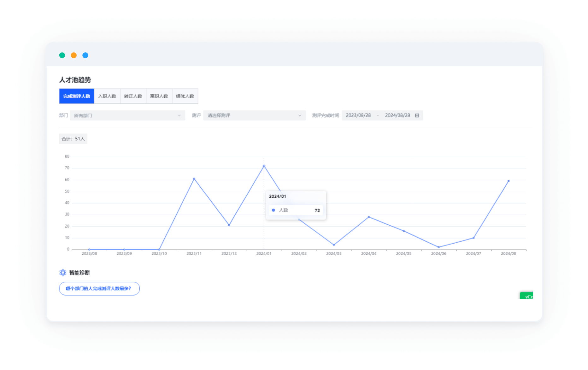Click the 测评完成时间 label

coord(326,115)
